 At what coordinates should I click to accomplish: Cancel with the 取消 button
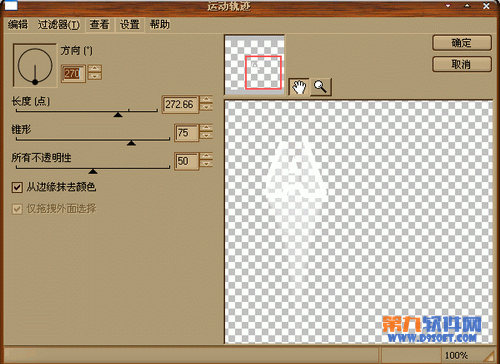click(462, 64)
